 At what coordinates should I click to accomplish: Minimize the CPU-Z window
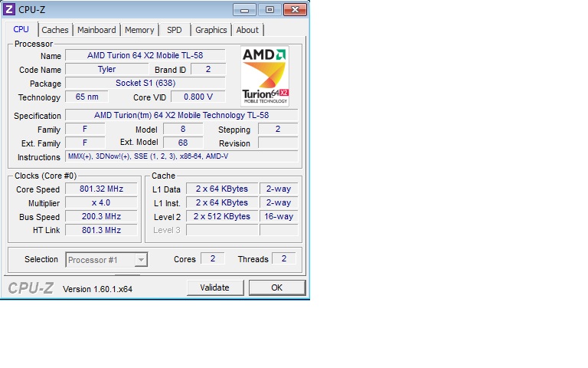coord(245,9)
